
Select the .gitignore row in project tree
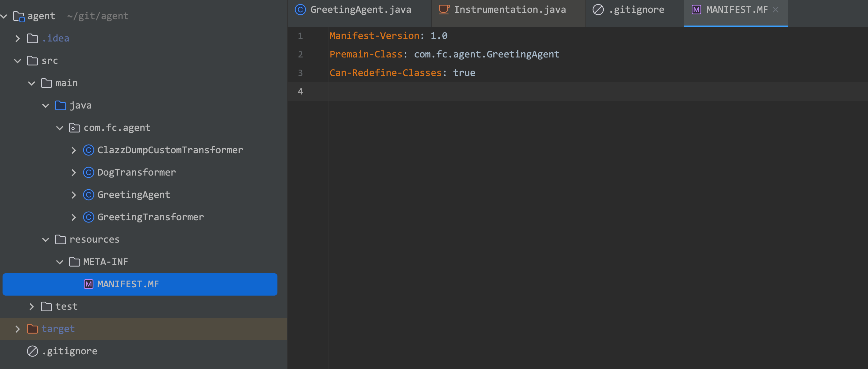click(143, 351)
